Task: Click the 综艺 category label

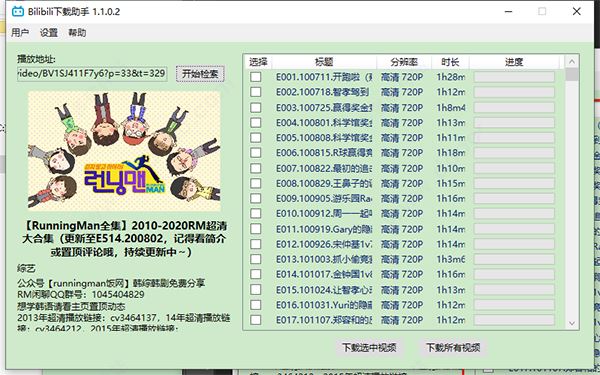Action: click(x=26, y=268)
